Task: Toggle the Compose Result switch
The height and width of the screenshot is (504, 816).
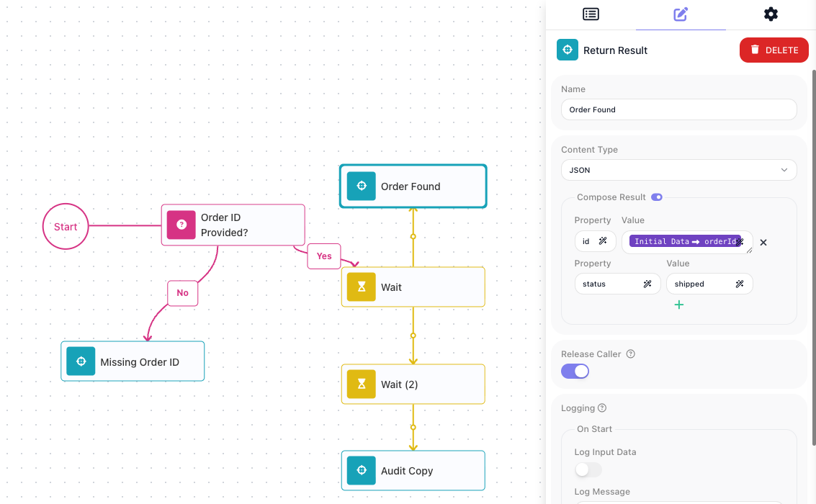Action: (657, 197)
